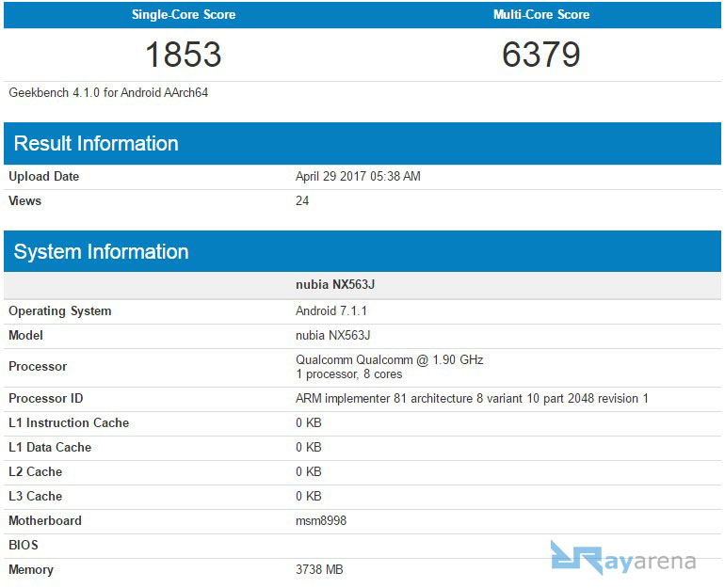The height and width of the screenshot is (588, 725).
Task: Select the L3 Cache label
Action: coord(36,497)
